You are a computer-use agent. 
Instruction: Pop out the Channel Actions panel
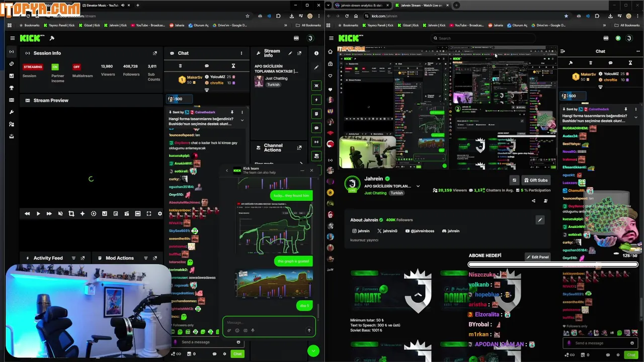299,147
